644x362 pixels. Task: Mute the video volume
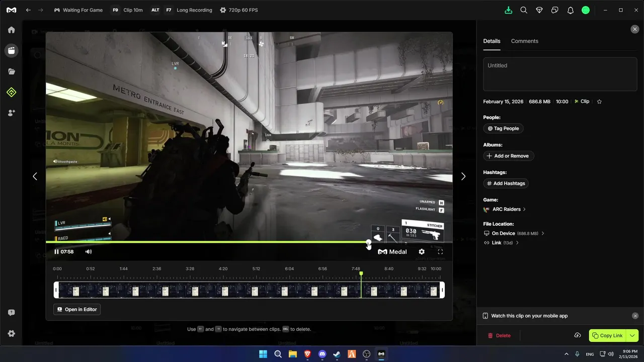(89, 252)
